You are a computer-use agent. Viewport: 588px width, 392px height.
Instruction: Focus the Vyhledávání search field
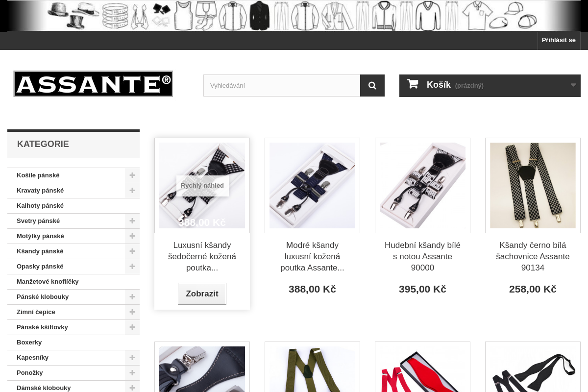point(282,85)
